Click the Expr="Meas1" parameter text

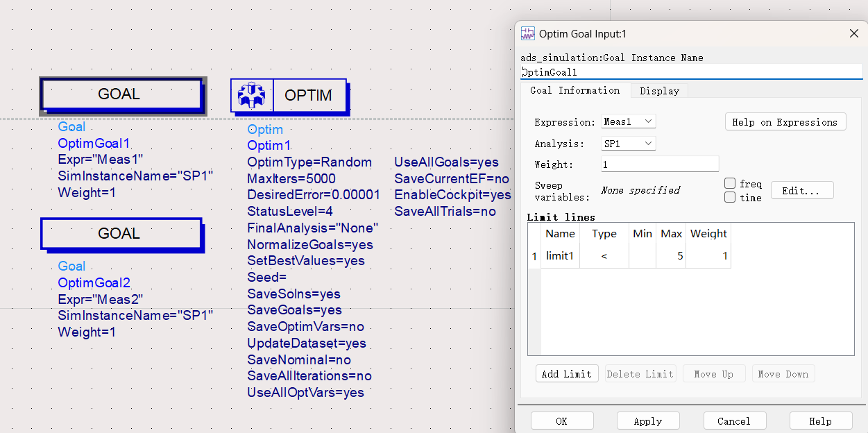pos(101,160)
